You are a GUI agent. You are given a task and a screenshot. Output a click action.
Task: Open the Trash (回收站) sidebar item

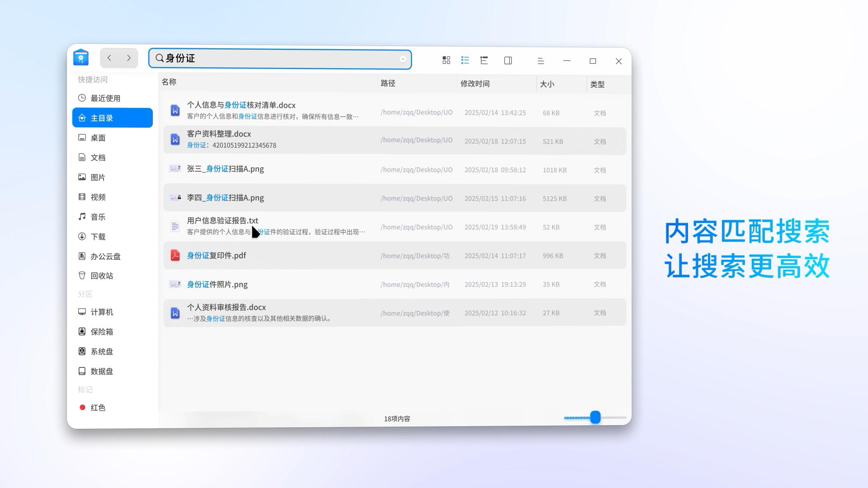pyautogui.click(x=101, y=276)
